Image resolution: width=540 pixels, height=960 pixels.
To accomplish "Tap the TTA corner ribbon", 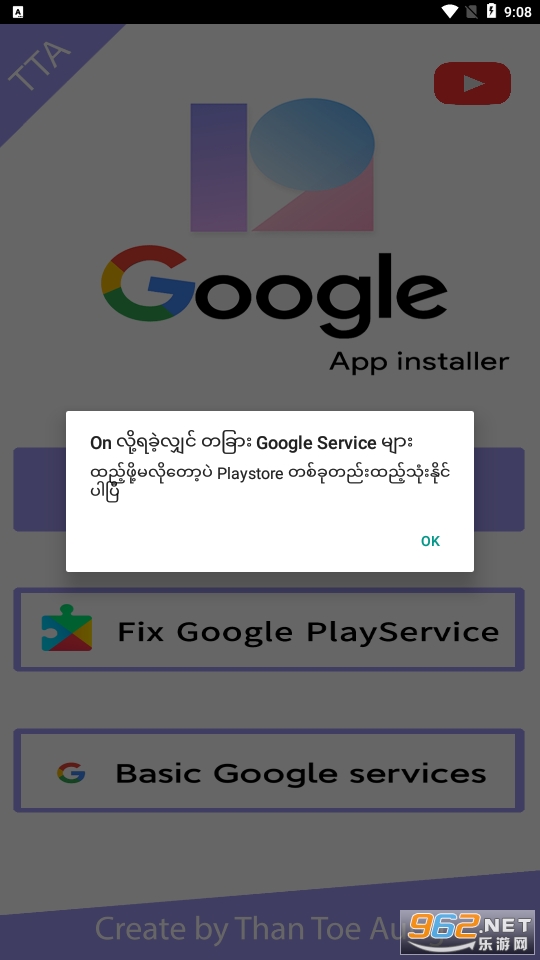I will coord(40,65).
